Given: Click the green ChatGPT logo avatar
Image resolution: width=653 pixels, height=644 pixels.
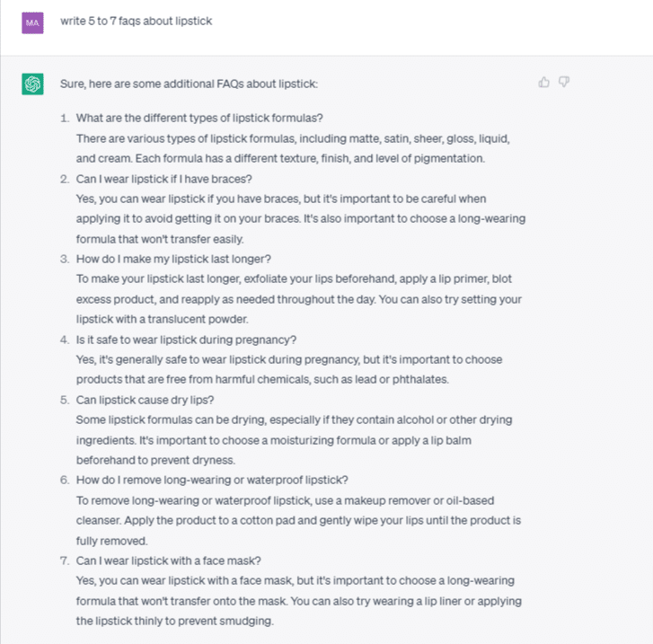Looking at the screenshot, I should (32, 84).
